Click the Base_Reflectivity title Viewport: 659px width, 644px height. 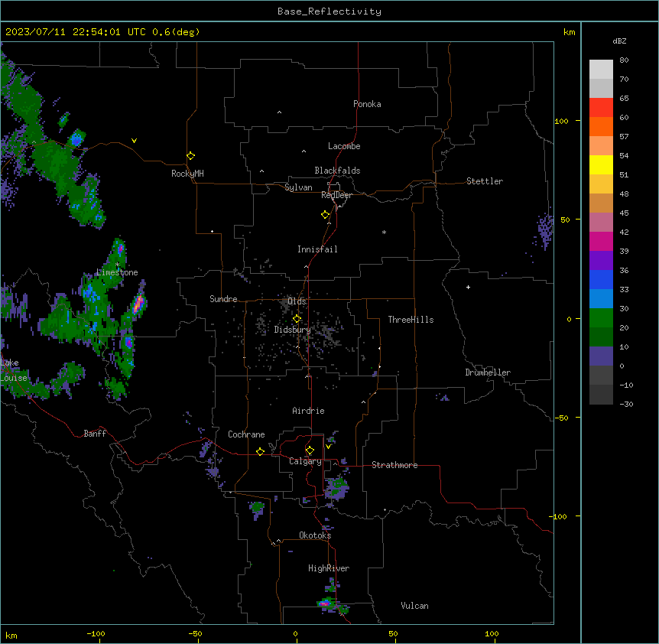pos(329,11)
